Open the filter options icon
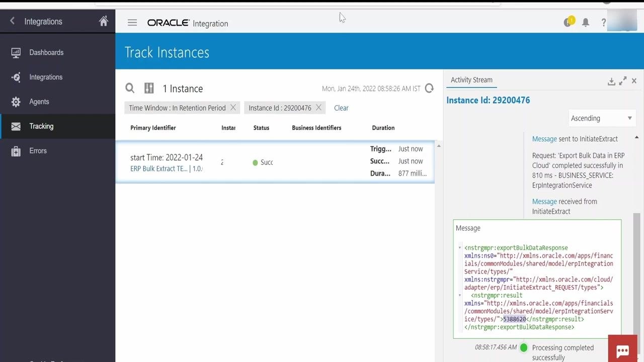Viewport: 644px width, 362px height. tap(149, 88)
